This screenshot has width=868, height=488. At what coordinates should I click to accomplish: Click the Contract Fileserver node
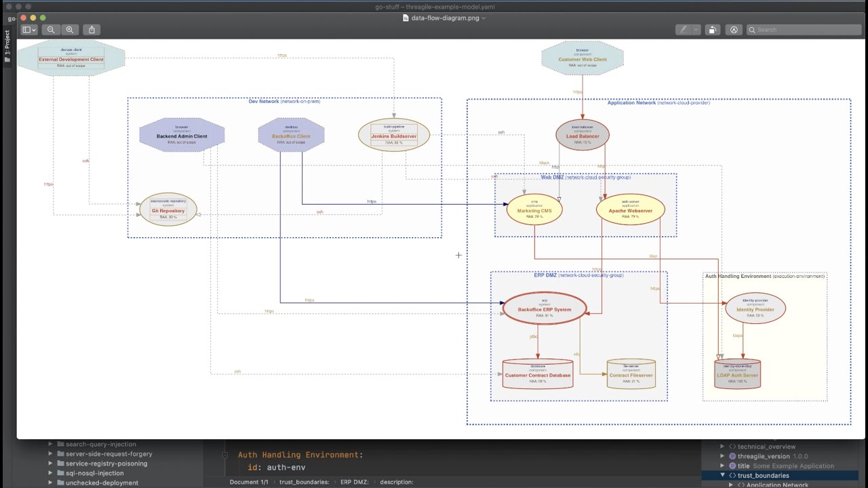point(631,374)
